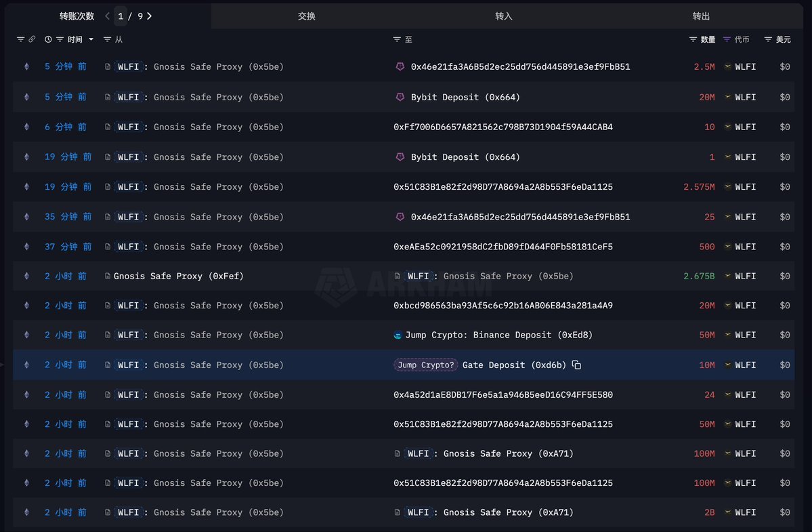The image size is (812, 532).
Task: Open Bybit Deposit in the 1 WLFI row
Action: pos(465,157)
